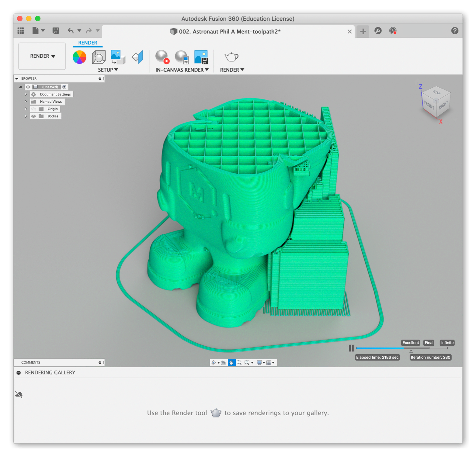Expand the Document Settings node
This screenshot has height=460, width=476.
[x=26, y=94]
